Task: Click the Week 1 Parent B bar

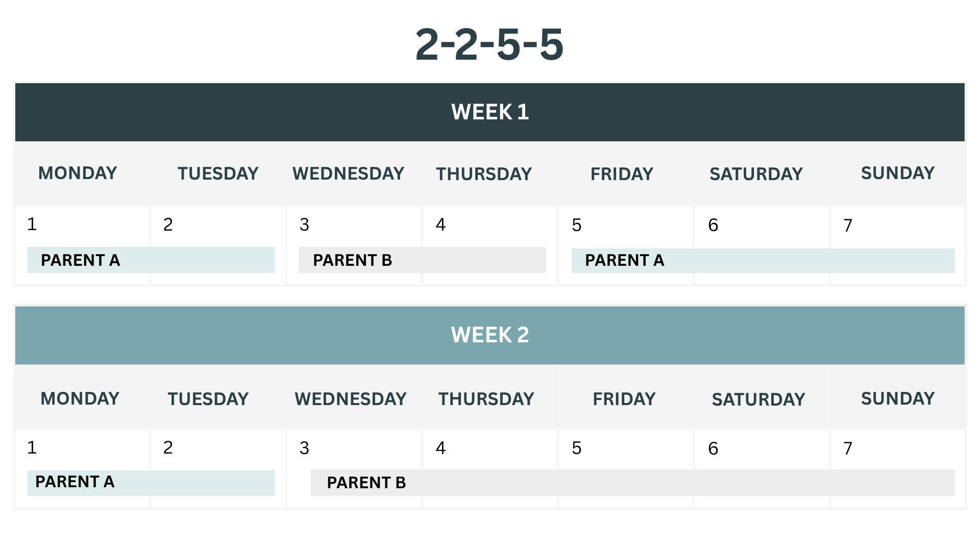Action: coord(422,260)
